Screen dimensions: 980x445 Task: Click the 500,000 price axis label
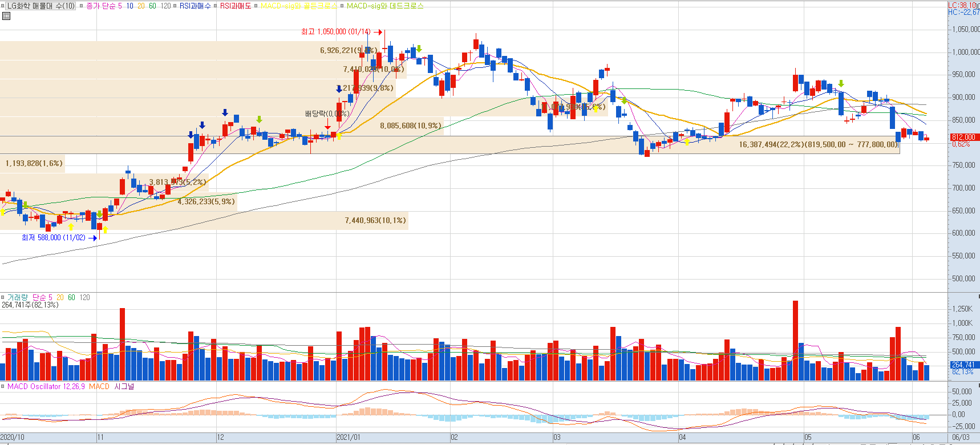pos(963,278)
